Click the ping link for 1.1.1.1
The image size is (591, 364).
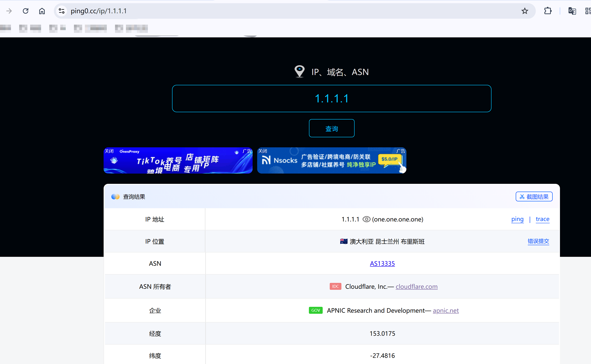click(518, 219)
